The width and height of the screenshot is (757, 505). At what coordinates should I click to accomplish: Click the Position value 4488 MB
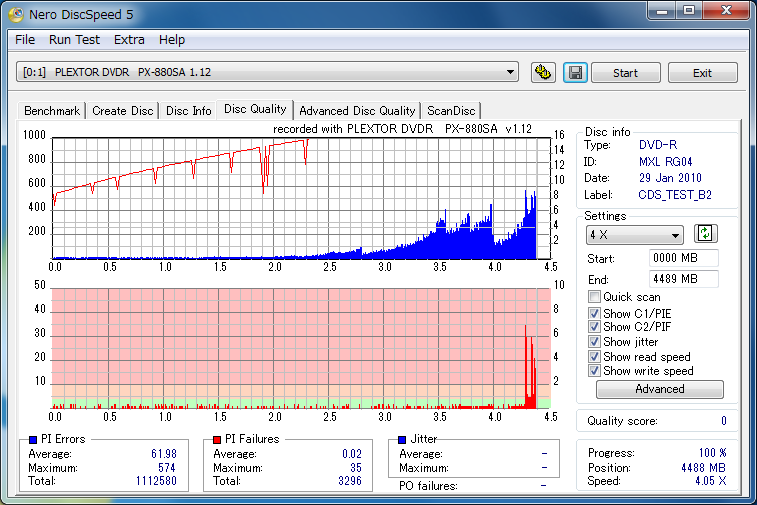(x=703, y=467)
